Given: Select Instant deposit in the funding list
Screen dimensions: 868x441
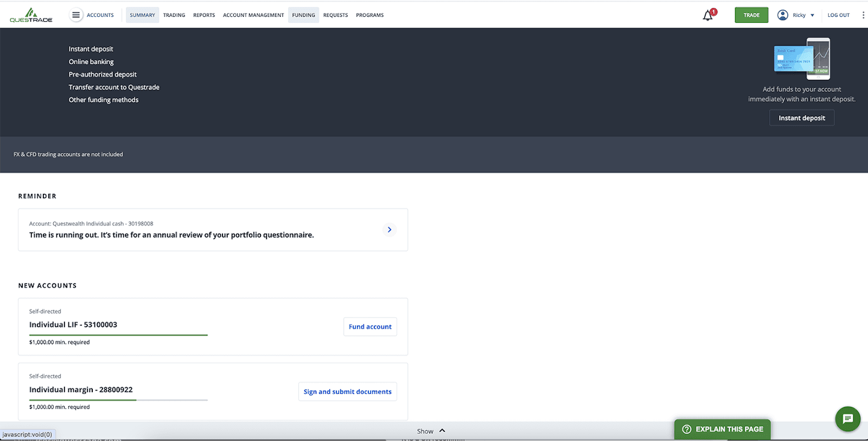Looking at the screenshot, I should (x=91, y=49).
